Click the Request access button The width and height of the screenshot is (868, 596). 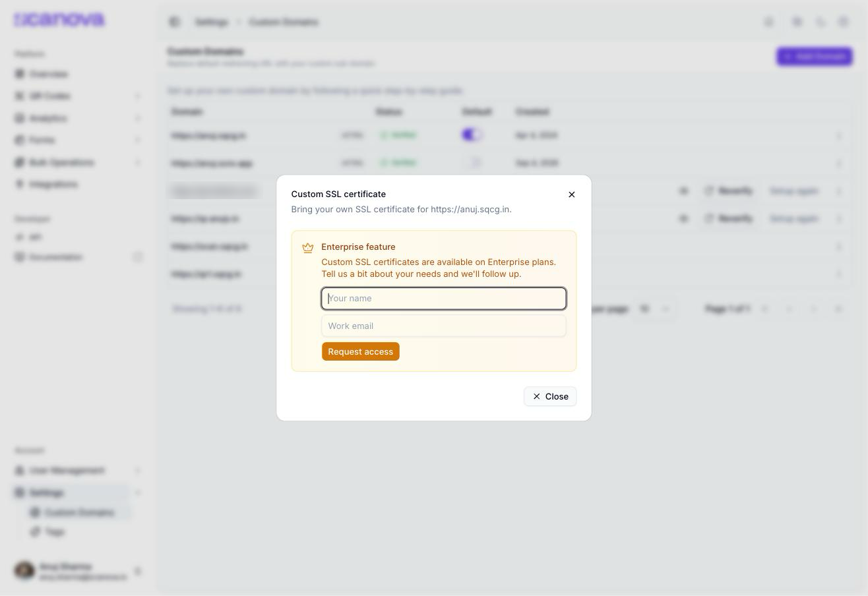click(x=361, y=351)
